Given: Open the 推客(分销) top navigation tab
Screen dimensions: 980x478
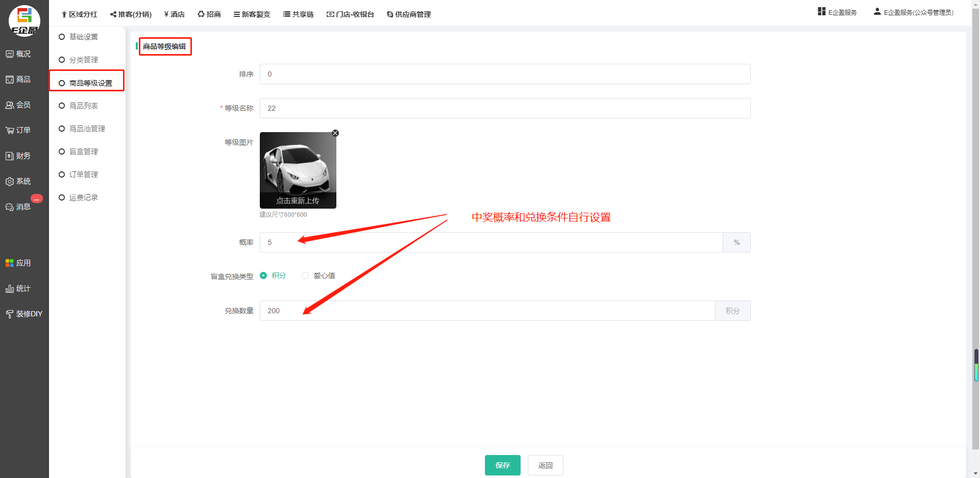Looking at the screenshot, I should (x=131, y=14).
